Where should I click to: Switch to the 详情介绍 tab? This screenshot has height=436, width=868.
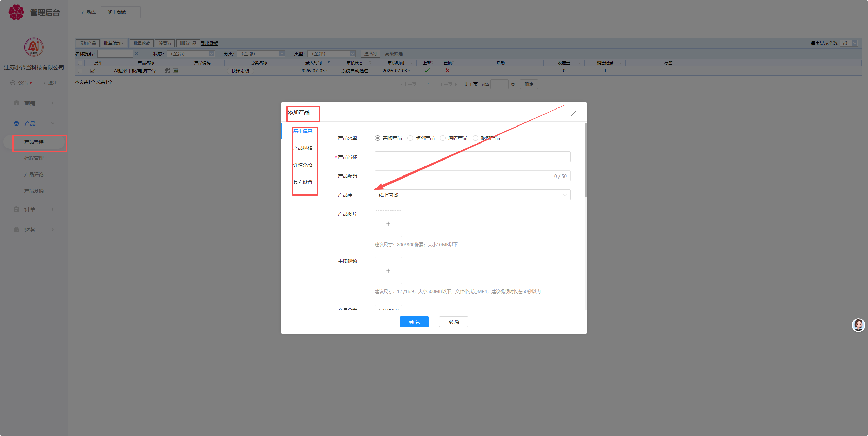(x=302, y=165)
